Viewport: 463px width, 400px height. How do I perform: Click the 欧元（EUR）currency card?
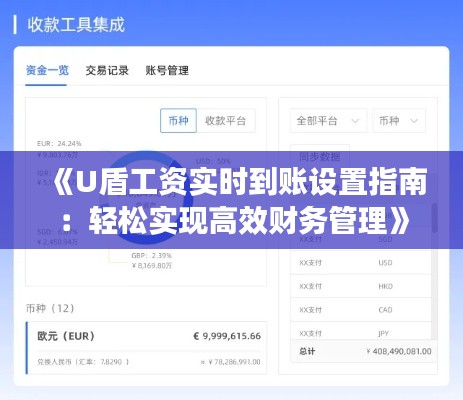[146, 348]
